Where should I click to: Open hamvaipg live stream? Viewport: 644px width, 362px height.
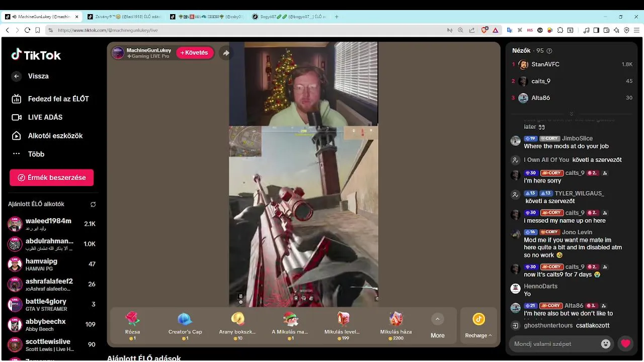(x=52, y=264)
